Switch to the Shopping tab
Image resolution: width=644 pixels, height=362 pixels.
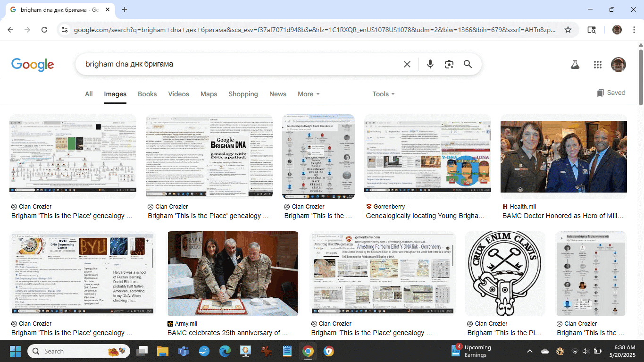243,94
